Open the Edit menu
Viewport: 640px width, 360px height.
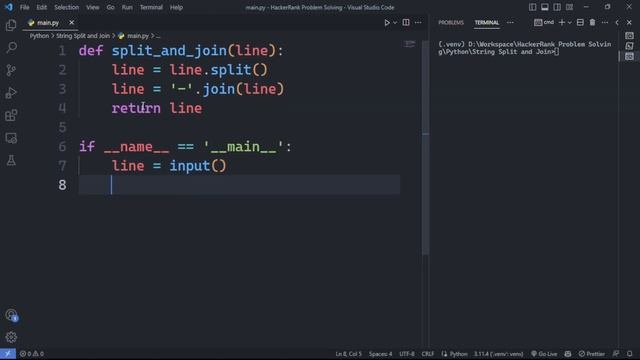(41, 7)
